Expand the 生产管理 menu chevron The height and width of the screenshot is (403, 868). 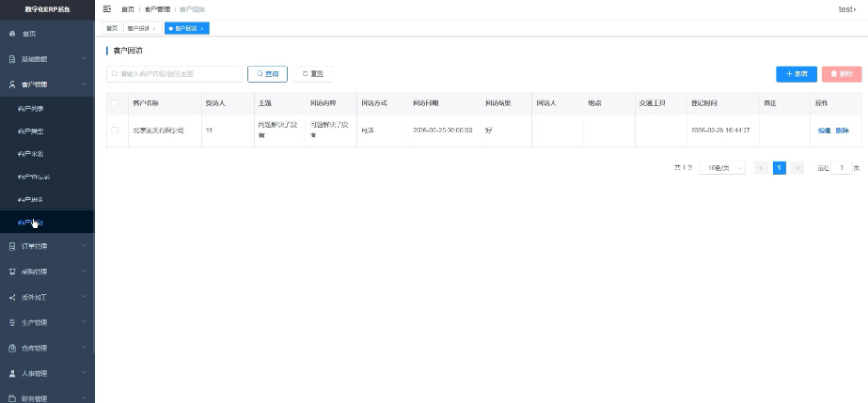(x=84, y=322)
